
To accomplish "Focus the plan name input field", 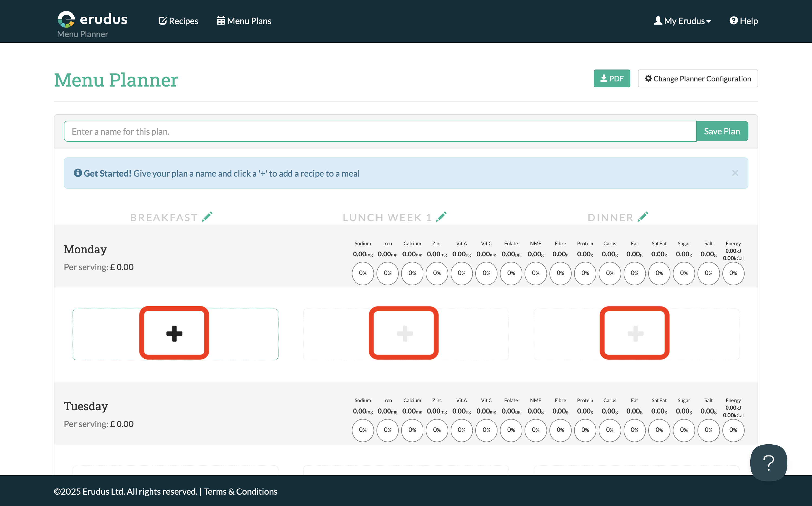I will 380,131.
